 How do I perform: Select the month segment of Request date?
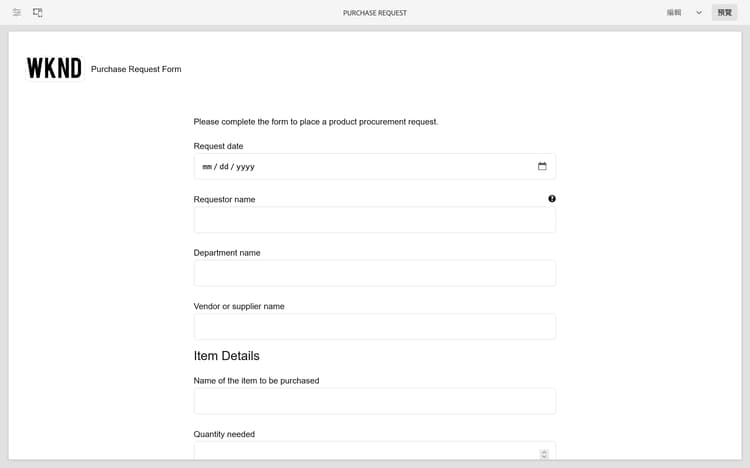point(207,167)
